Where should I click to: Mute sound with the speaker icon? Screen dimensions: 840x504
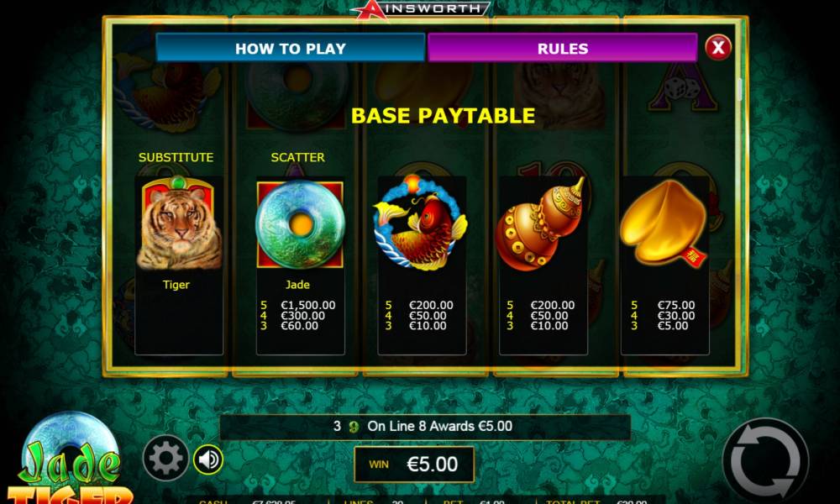pos(208,459)
